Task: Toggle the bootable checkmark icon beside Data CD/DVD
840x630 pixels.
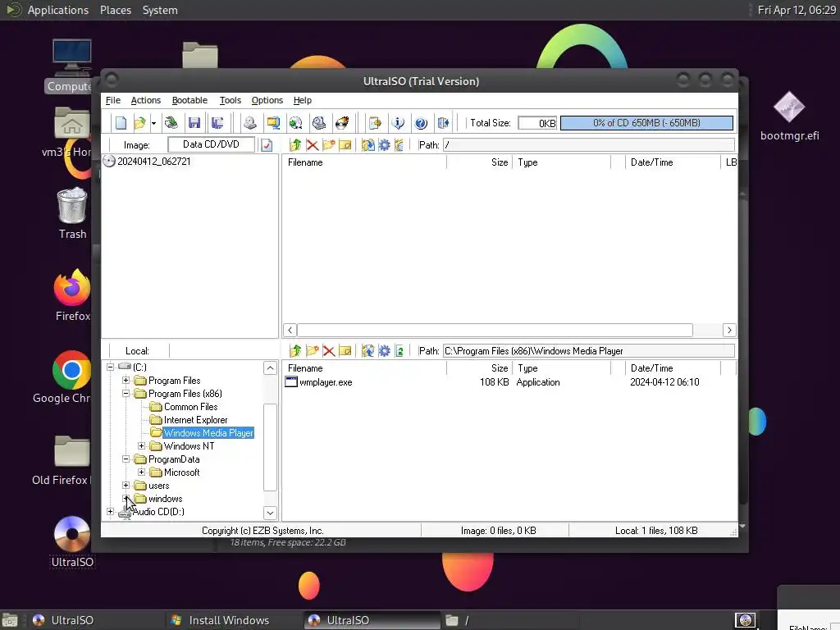Action: tap(267, 145)
